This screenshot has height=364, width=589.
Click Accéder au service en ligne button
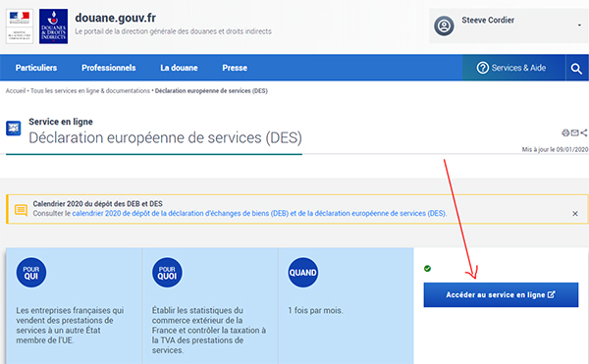pos(501,295)
